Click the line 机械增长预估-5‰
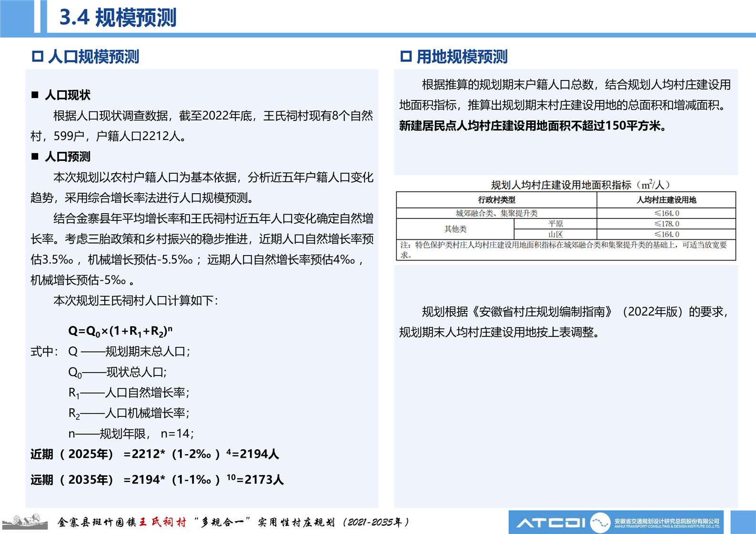Image resolution: width=756 pixels, height=534 pixels. click(x=82, y=280)
